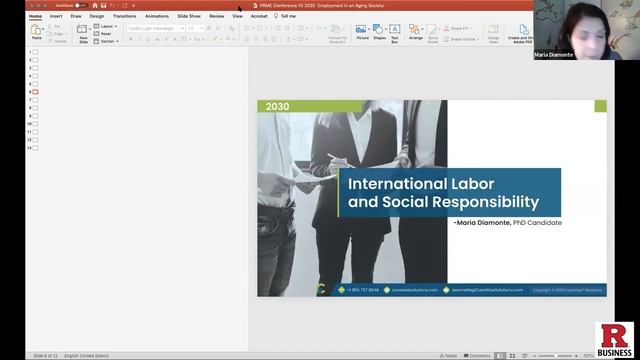Viewport: 640px width, 360px height.
Task: Click the Paste clipboard icon
Action: pos(36,29)
